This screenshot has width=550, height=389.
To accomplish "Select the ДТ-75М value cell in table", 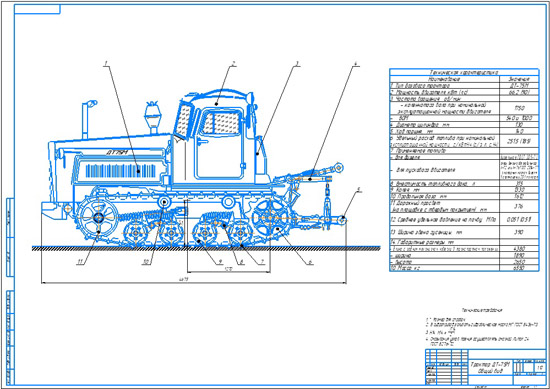I will pos(519,86).
